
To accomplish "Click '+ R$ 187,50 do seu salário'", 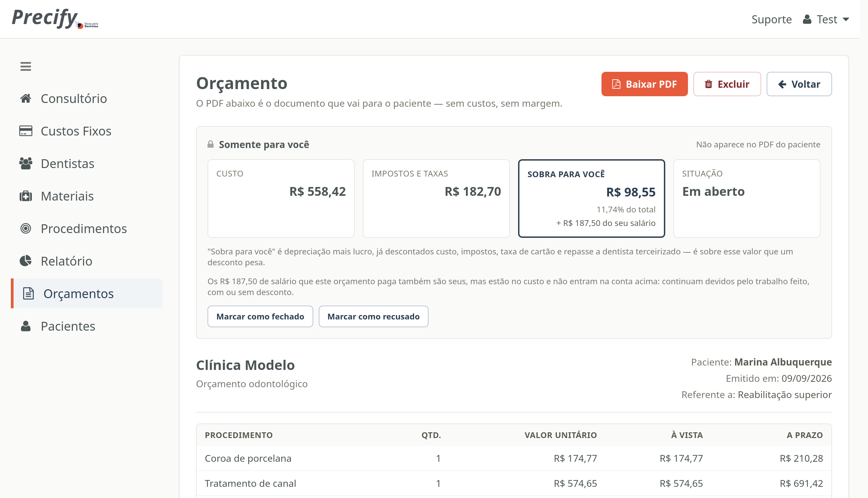I will coord(606,223).
